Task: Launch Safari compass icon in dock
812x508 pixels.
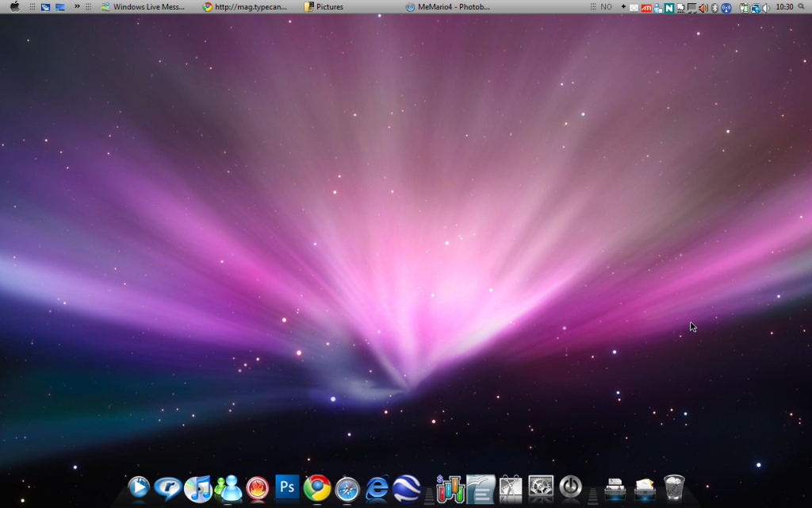Action: pyautogui.click(x=347, y=488)
